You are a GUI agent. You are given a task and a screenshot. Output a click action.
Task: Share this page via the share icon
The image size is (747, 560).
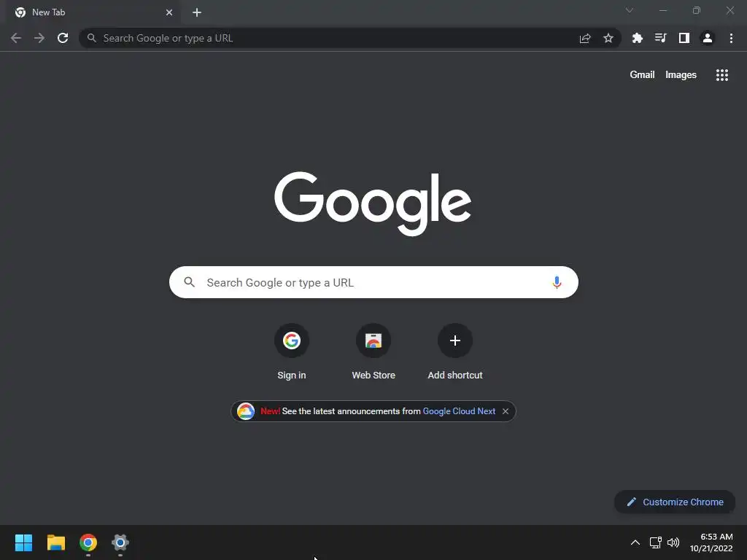tap(585, 38)
